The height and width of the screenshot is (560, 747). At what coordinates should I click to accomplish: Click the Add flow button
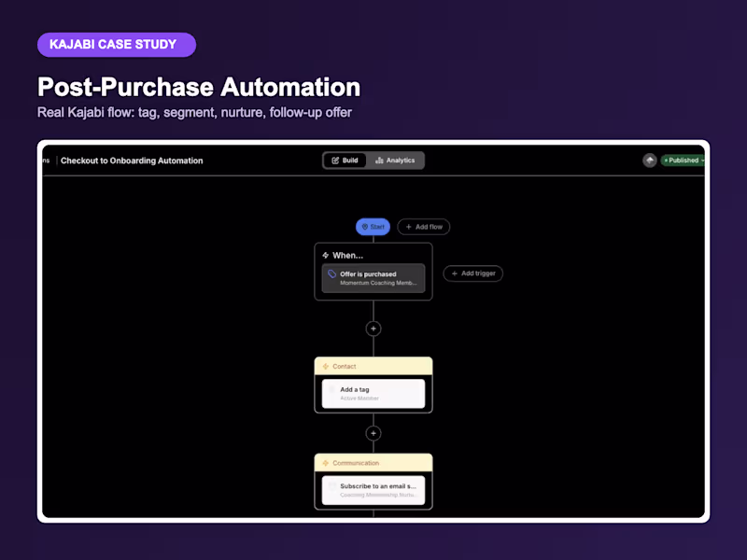click(x=424, y=227)
